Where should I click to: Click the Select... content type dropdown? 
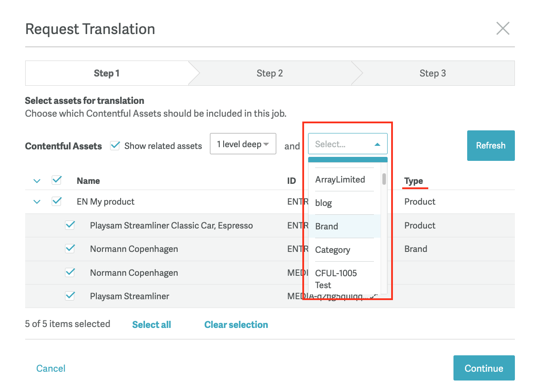pos(348,144)
